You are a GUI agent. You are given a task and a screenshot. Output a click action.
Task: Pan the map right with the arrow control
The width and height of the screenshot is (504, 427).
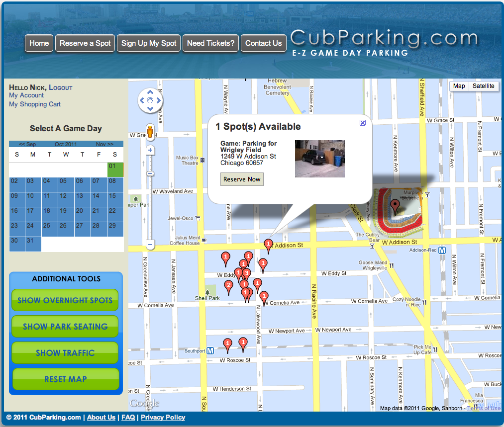pyautogui.click(x=158, y=100)
